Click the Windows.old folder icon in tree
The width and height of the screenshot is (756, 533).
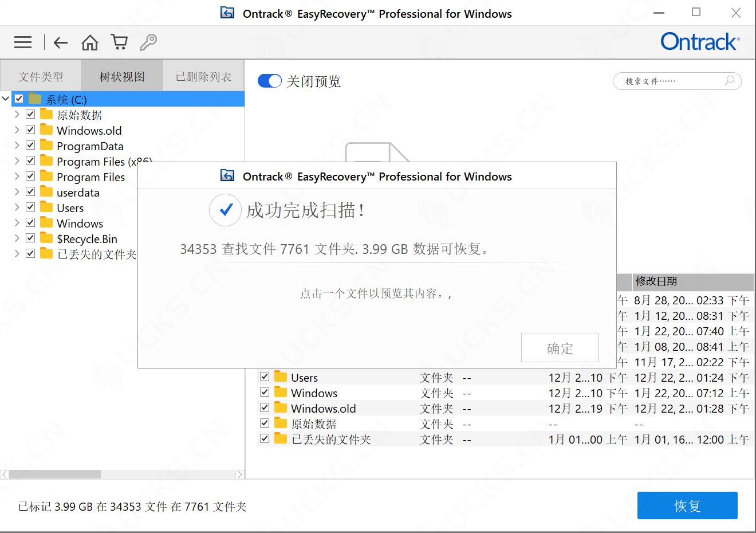(x=46, y=130)
